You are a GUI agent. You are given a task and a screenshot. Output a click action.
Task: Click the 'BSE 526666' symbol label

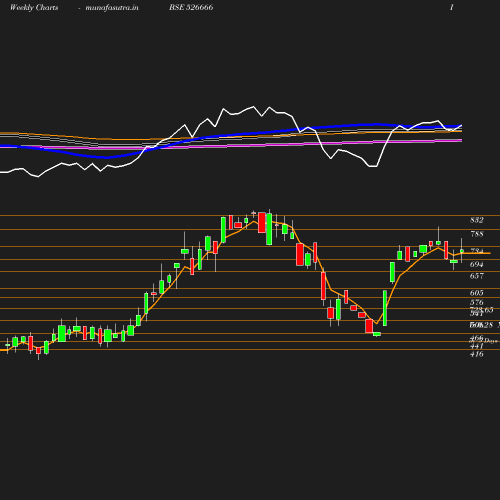coord(191,7)
